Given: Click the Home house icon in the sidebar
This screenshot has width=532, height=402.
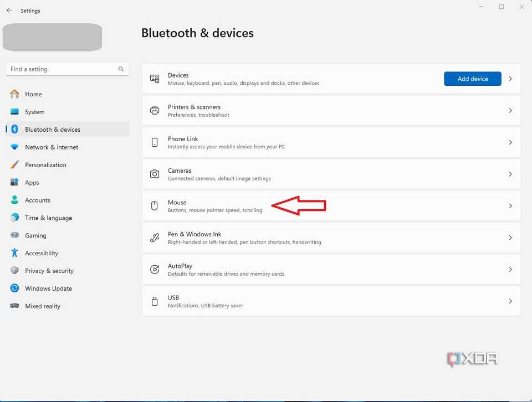Looking at the screenshot, I should coord(14,94).
